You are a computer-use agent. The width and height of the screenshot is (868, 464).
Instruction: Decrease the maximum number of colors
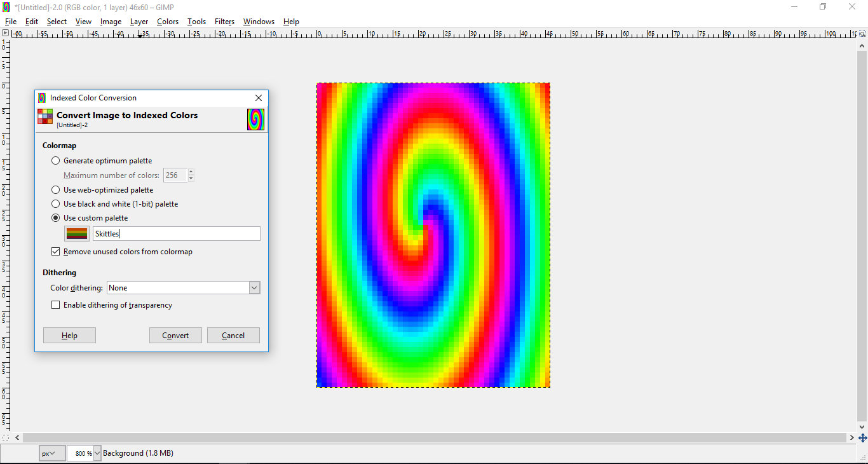(x=191, y=179)
